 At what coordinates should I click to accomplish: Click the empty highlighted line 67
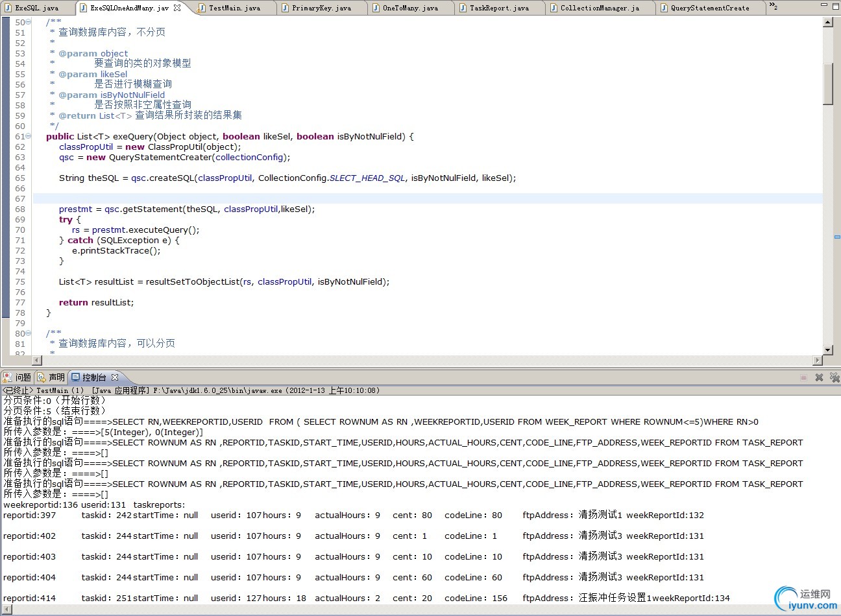click(x=427, y=198)
